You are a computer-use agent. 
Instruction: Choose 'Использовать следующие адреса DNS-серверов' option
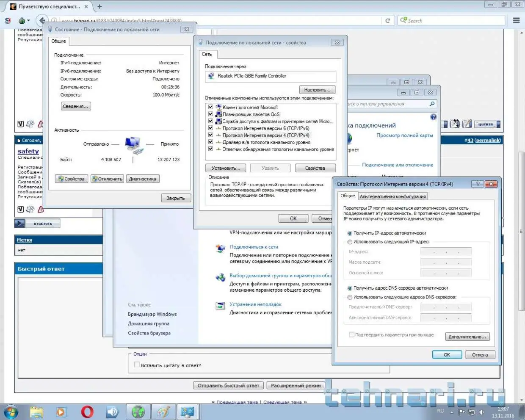[x=350, y=297]
